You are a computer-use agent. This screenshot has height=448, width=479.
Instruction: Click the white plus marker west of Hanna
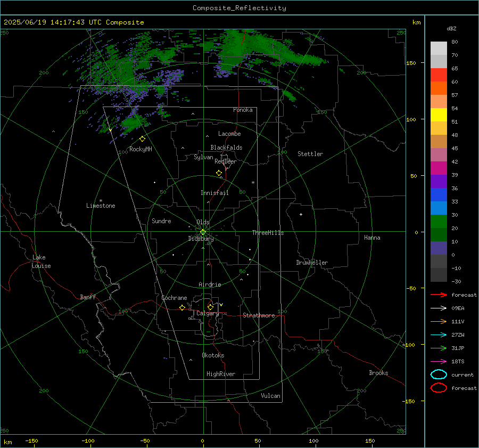click(x=301, y=214)
